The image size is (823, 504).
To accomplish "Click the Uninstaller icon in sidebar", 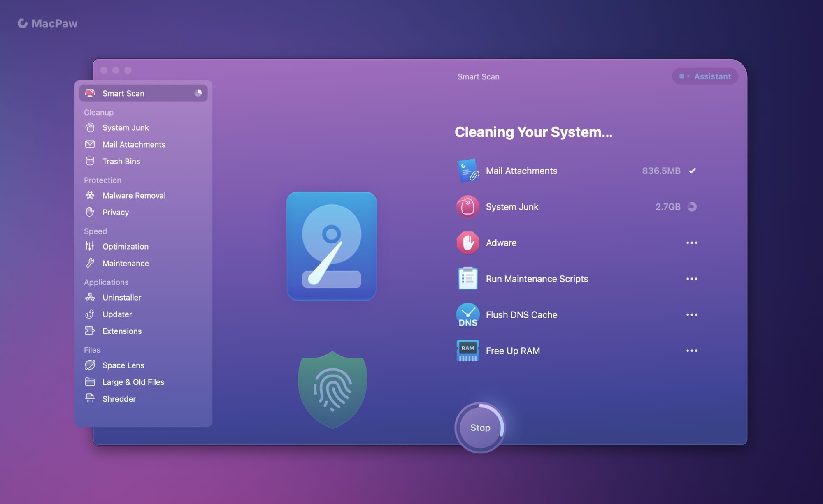I will [90, 297].
